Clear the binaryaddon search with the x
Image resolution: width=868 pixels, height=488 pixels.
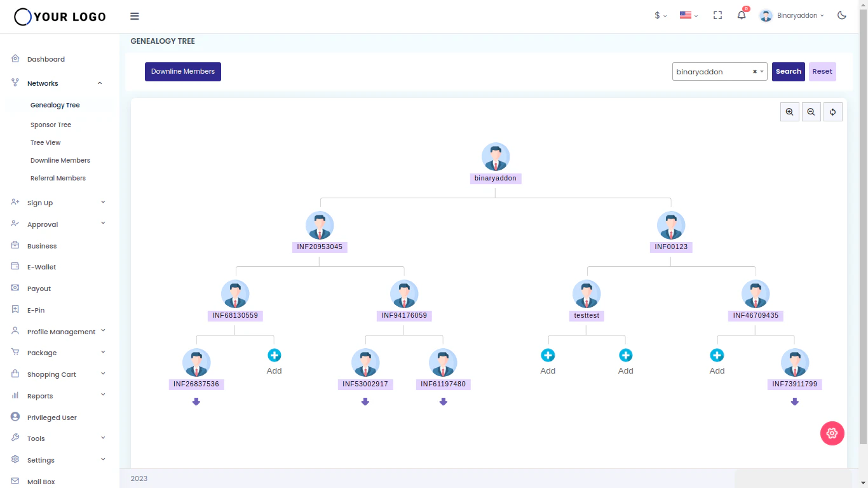click(x=754, y=71)
